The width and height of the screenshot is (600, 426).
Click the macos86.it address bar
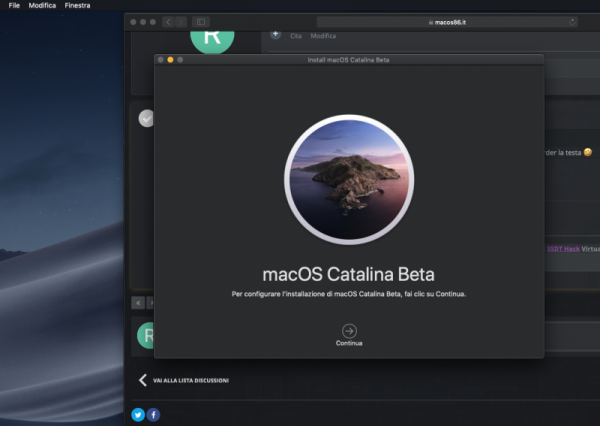pos(447,22)
